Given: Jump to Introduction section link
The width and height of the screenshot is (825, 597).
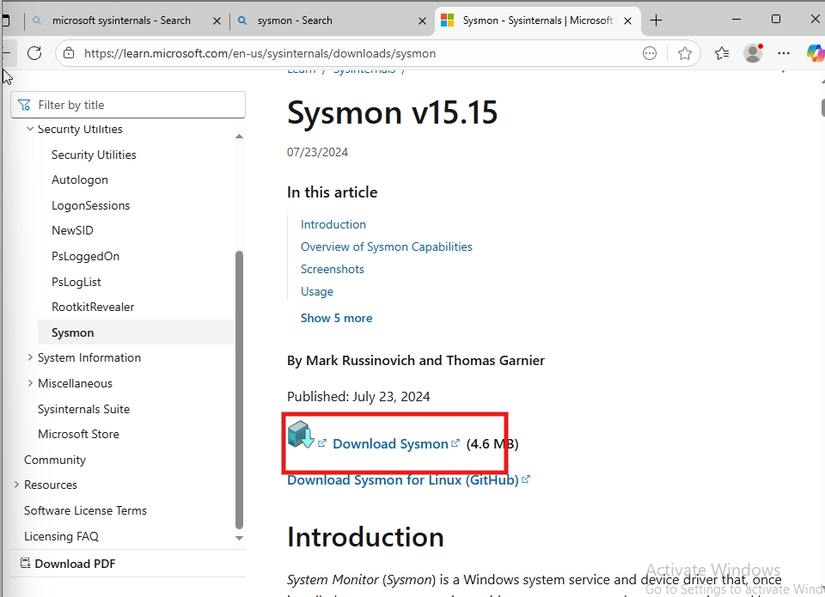Looking at the screenshot, I should coord(333,225).
